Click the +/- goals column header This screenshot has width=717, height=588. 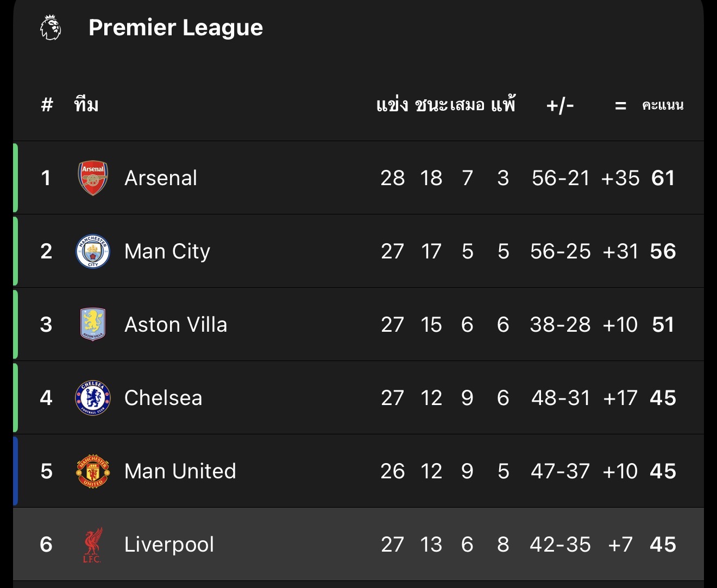point(560,105)
